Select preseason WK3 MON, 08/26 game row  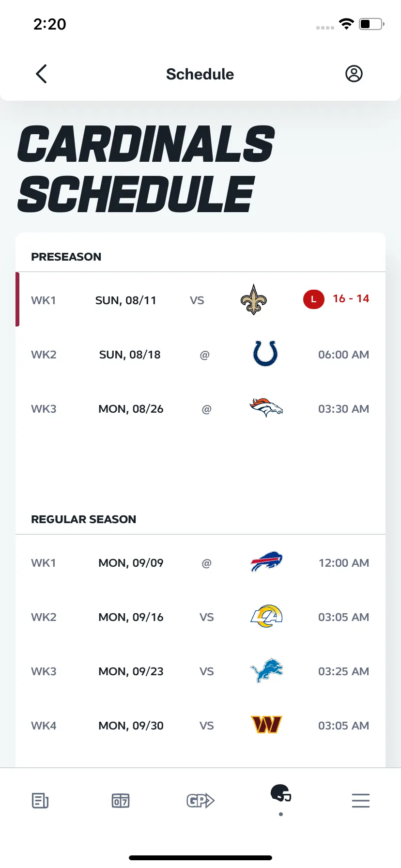point(200,409)
